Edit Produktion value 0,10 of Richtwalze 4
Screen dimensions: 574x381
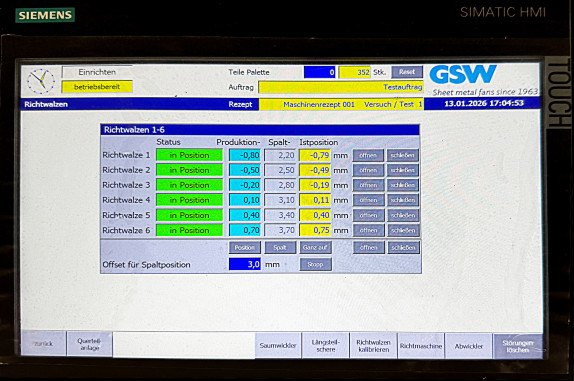point(245,200)
